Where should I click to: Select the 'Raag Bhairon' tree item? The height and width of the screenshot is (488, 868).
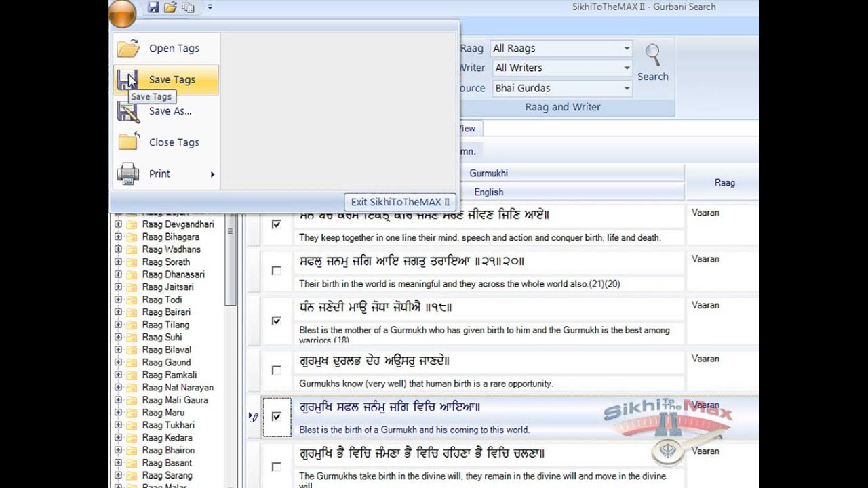168,450
